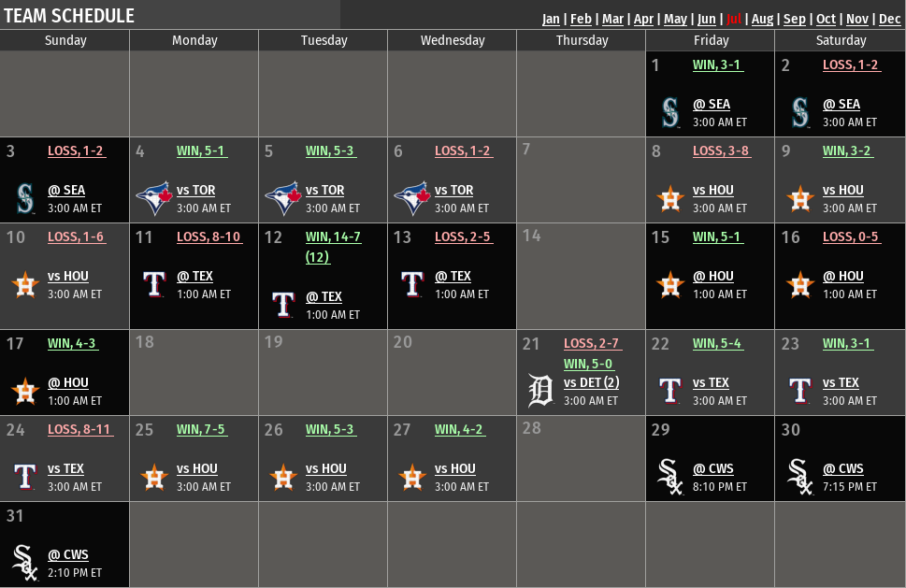Viewport: 906px width, 588px height.
Task: Open the @ CWS matchup on July 30
Action: [x=843, y=468]
